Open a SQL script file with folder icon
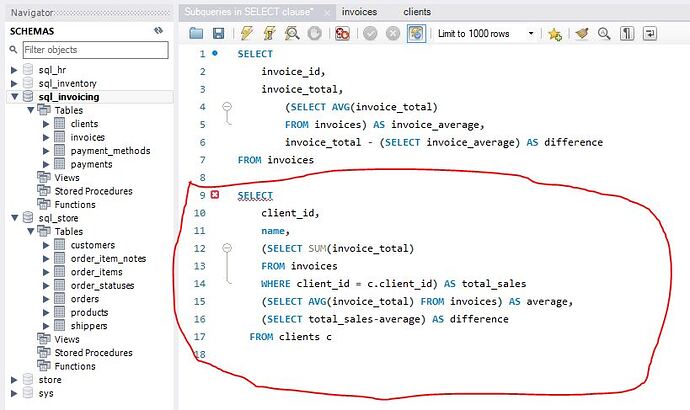Viewport: 690px width, 410px height. (196, 33)
